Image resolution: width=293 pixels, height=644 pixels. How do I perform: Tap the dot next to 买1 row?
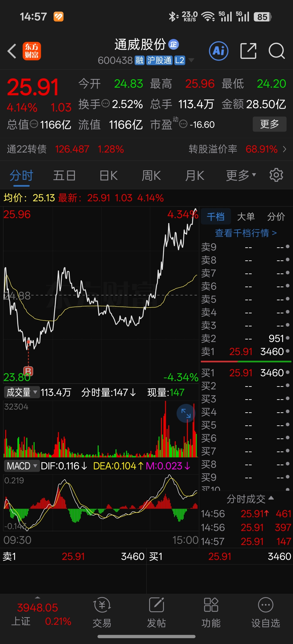point(287,372)
